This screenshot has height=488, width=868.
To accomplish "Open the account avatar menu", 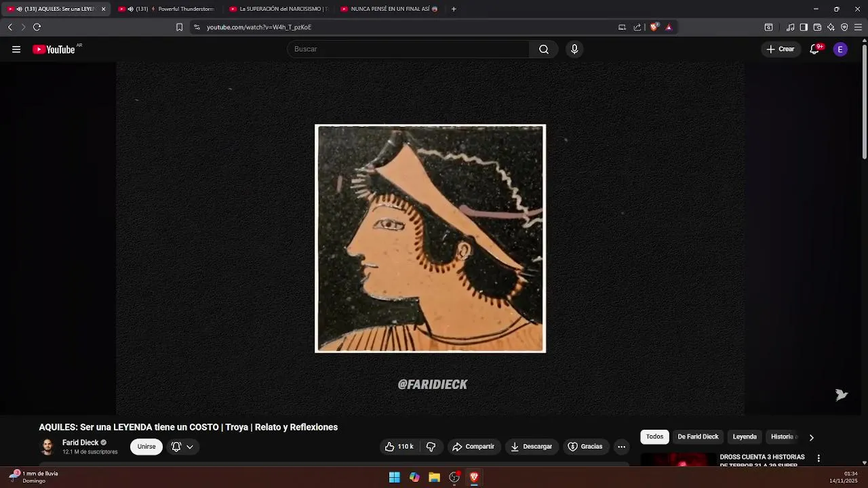I will point(840,49).
